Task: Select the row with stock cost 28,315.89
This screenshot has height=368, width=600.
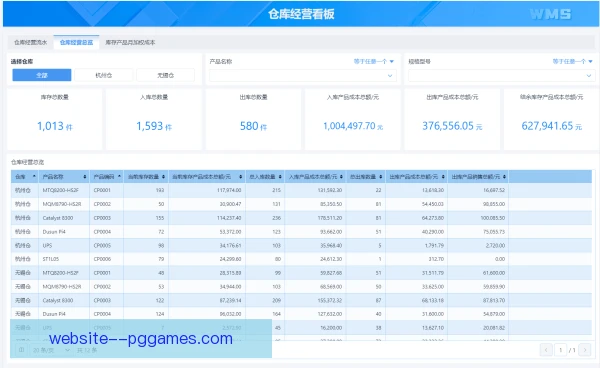Action: 301,273
